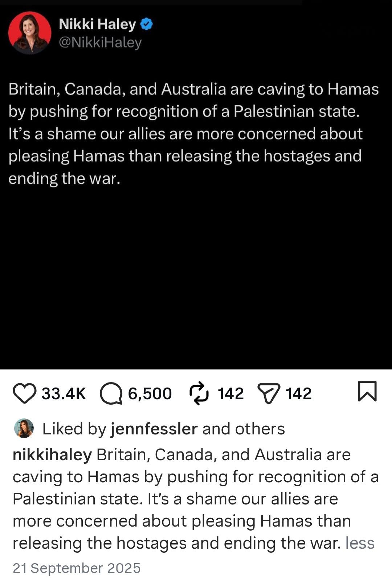This screenshot has height=581, width=392.
Task: Click the @NikkiHaley handle
Action: pyautogui.click(x=100, y=42)
